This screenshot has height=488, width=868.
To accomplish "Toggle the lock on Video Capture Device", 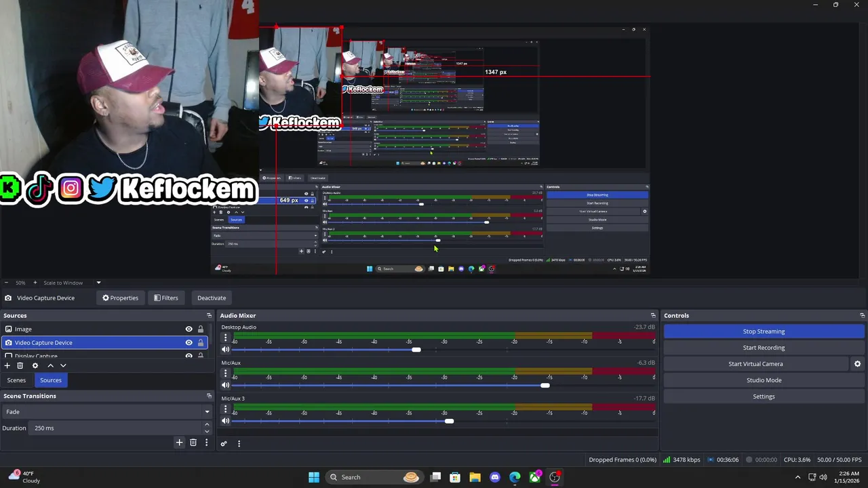I will (200, 342).
